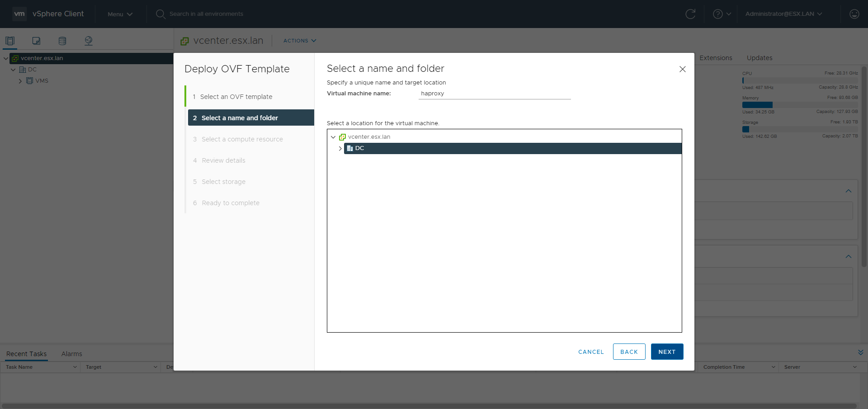Click the refresh icon in top bar

coord(690,14)
